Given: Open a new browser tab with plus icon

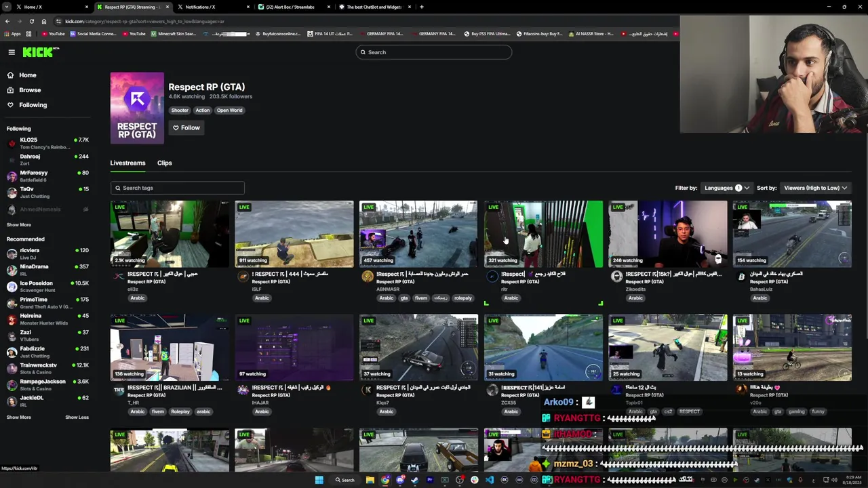Looking at the screenshot, I should (x=421, y=7).
